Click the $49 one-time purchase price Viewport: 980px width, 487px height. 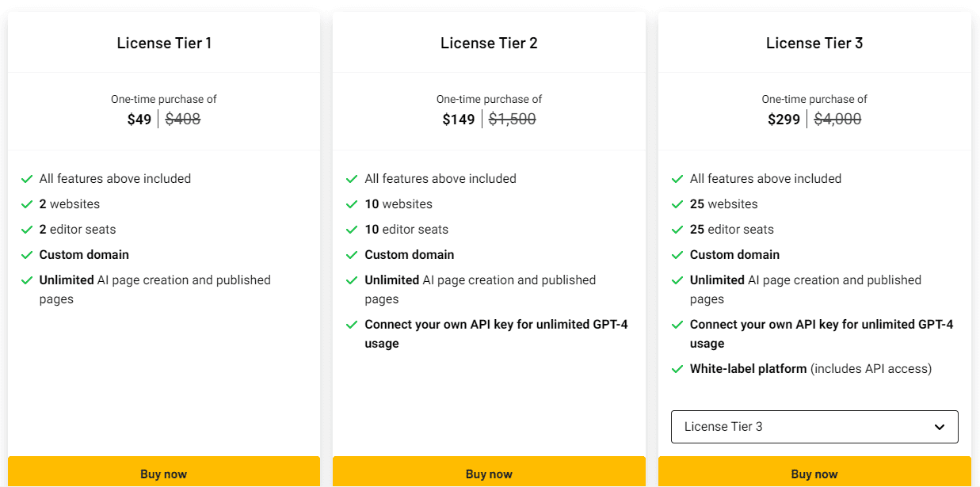tap(139, 120)
